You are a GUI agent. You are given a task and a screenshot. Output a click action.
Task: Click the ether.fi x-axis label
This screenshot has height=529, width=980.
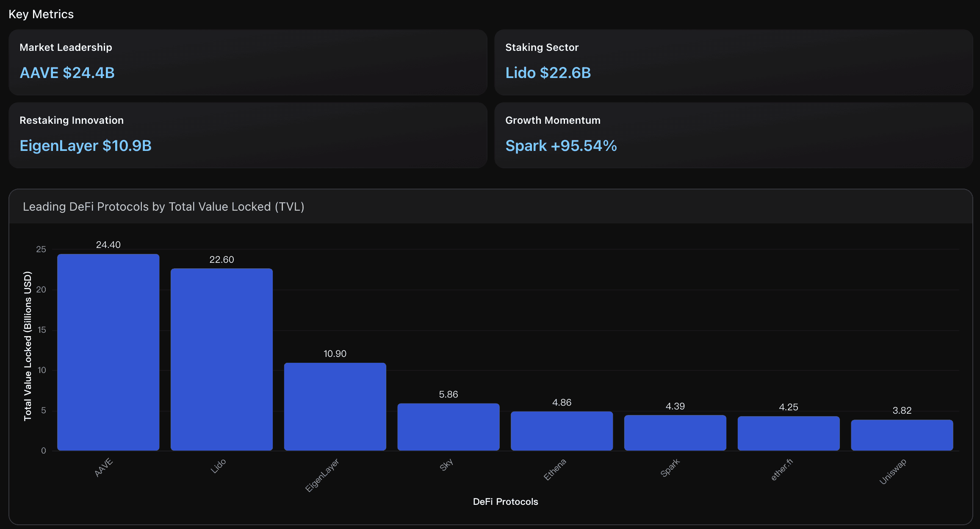coord(782,469)
